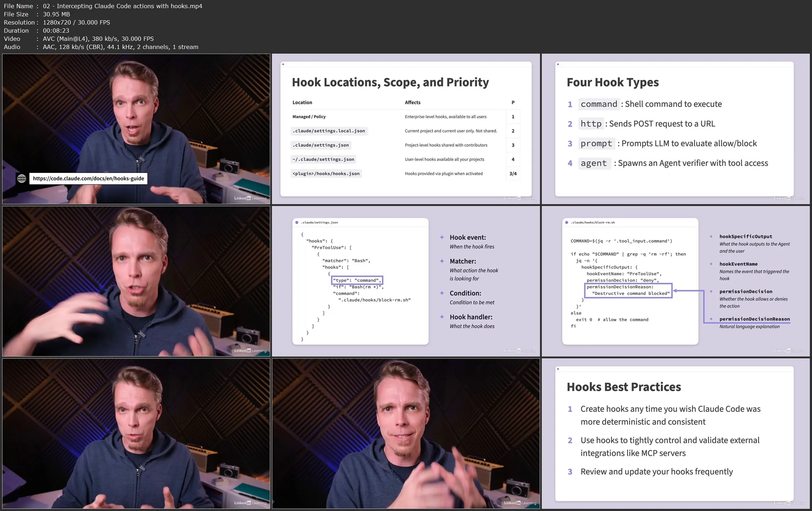Click the duration value 00:08:23
This screenshot has width=812, height=511.
[56, 31]
